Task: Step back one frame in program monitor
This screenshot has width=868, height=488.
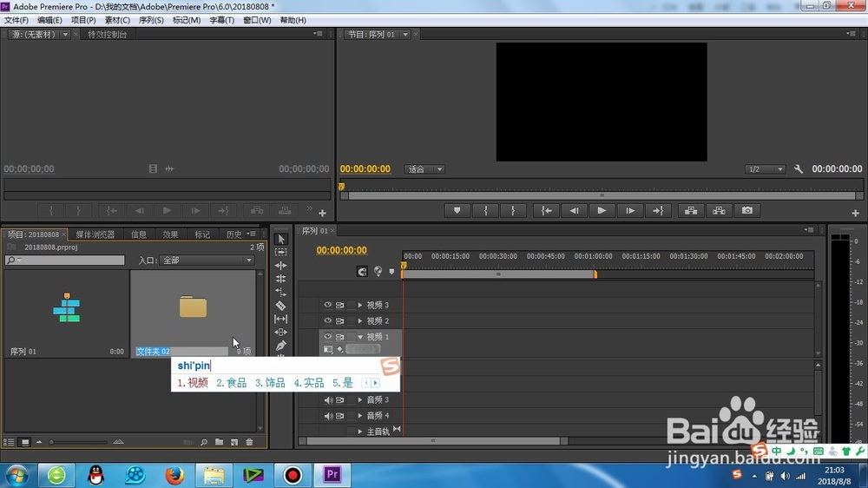Action: pyautogui.click(x=574, y=210)
